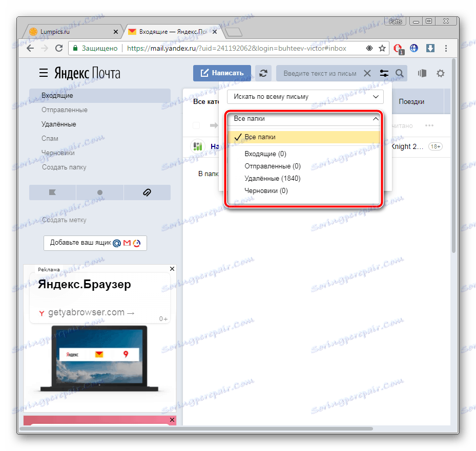Click the Создать метку link
The height and width of the screenshot is (451, 476).
64,220
